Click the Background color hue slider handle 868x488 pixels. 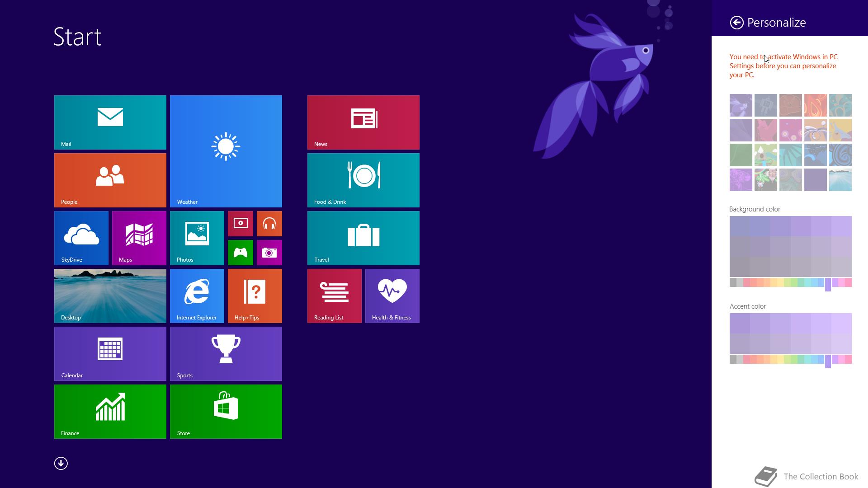(x=828, y=284)
